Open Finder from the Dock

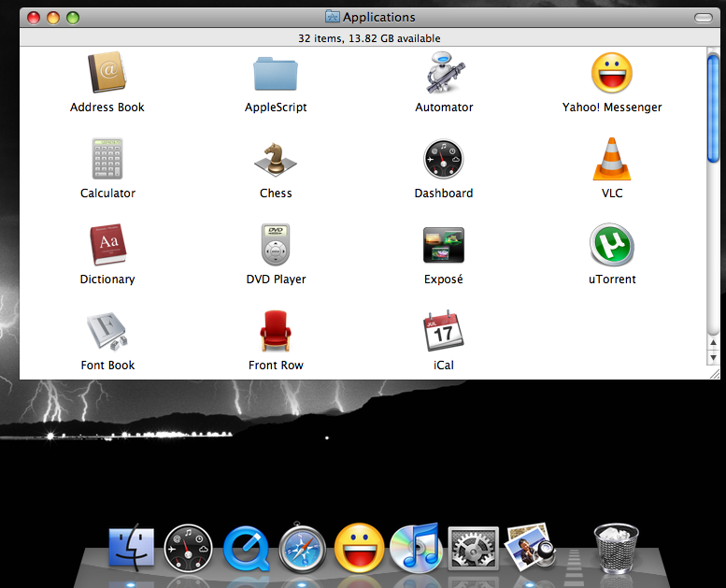pos(132,547)
